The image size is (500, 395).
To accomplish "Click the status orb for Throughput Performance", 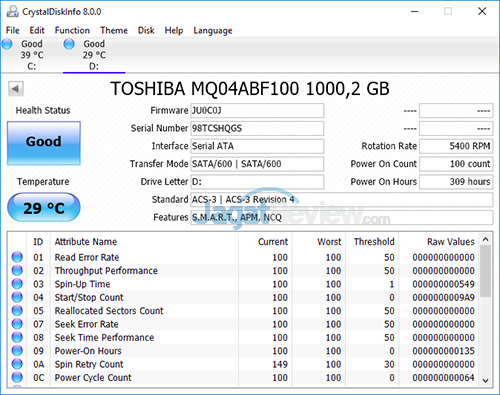I will click(17, 270).
